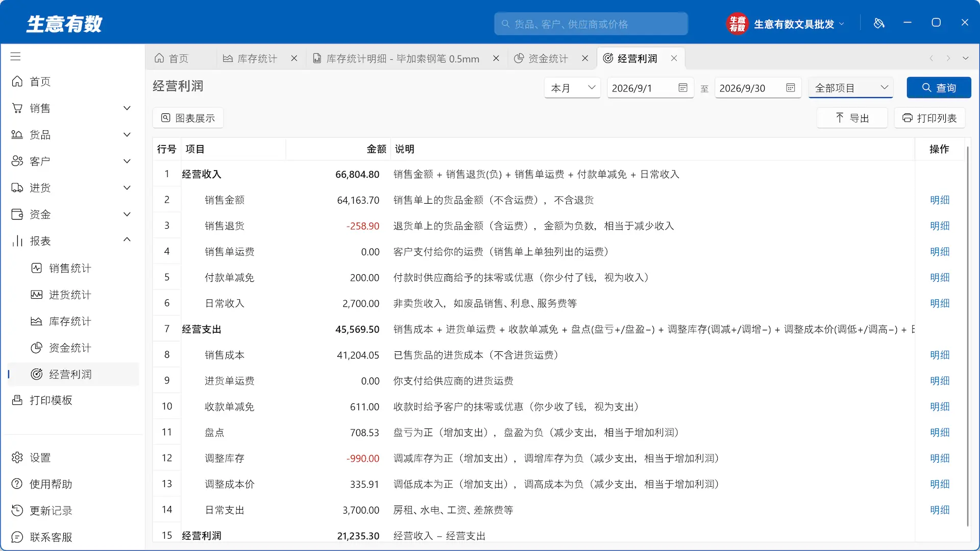The image size is (980, 551).
Task: Click the end date field 2026/9/30
Action: [x=758, y=88]
